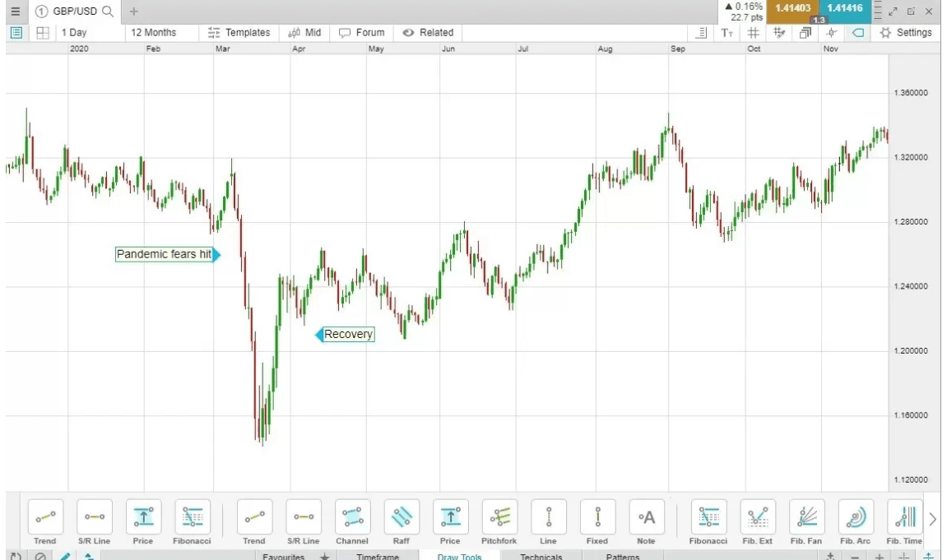Open the Settings panel
This screenshot has height=560, width=947.
point(907,32)
